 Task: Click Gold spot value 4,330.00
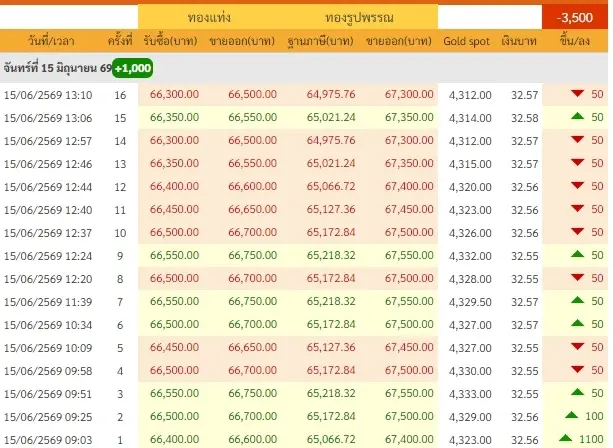(x=470, y=371)
